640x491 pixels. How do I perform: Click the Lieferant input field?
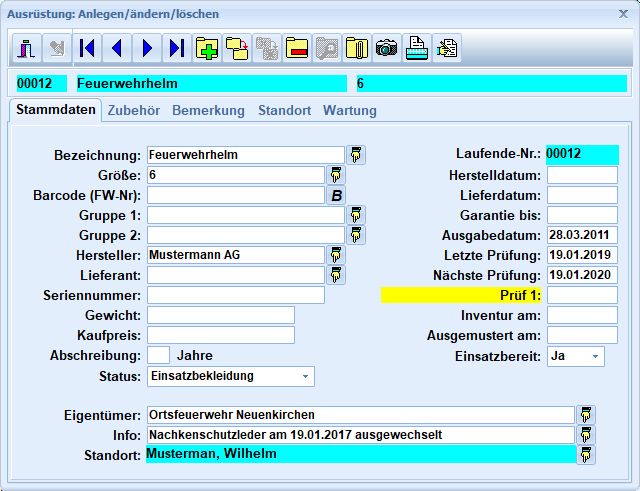(x=236, y=275)
